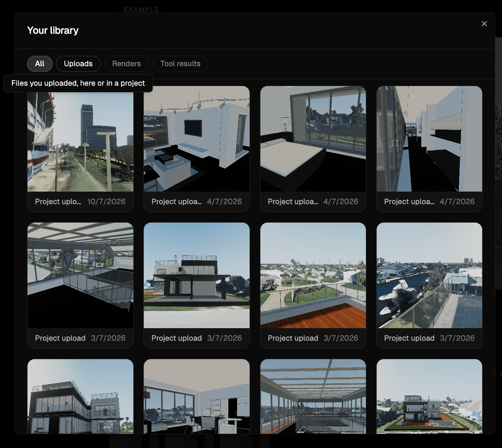
Task: Click the Your library heading
Action: pos(53,30)
